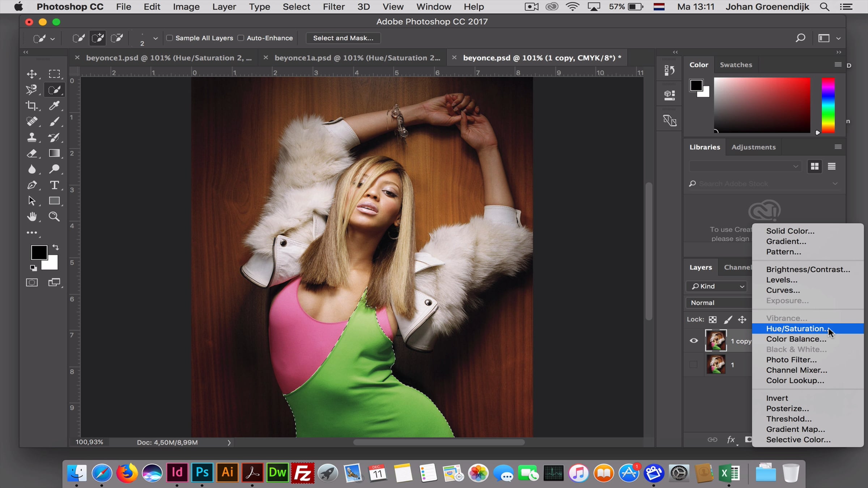The width and height of the screenshot is (868, 488).
Task: Open the Color panel options menu
Action: tap(838, 64)
